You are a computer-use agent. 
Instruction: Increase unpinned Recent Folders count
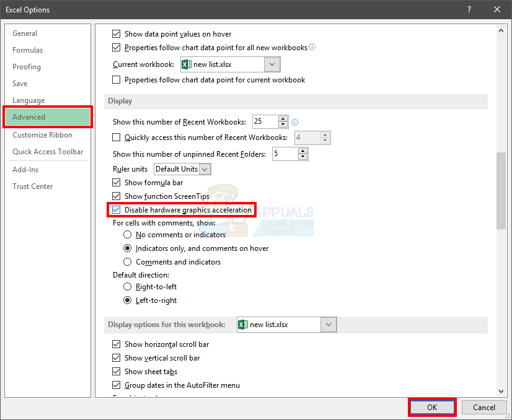[303, 151]
